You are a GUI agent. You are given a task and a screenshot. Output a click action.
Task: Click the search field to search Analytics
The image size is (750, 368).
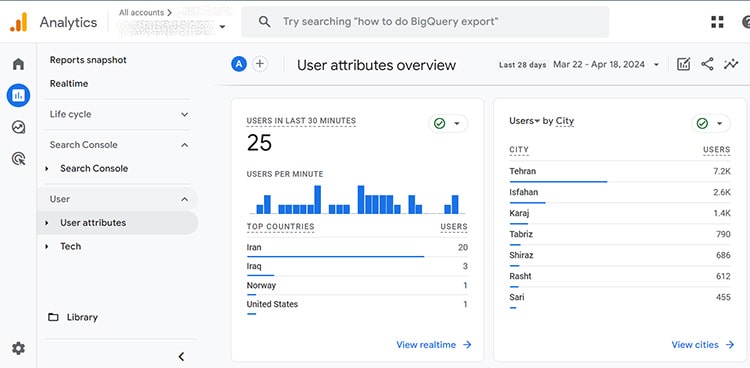coord(425,22)
